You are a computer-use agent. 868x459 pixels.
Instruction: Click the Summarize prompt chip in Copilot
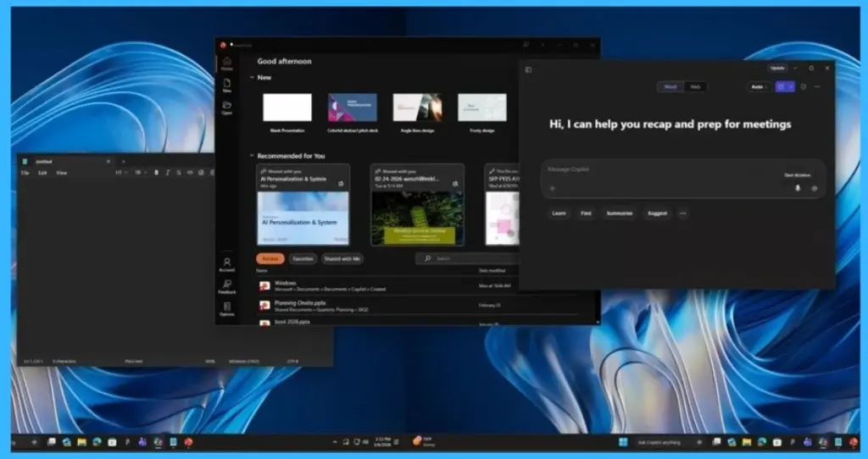pos(620,213)
